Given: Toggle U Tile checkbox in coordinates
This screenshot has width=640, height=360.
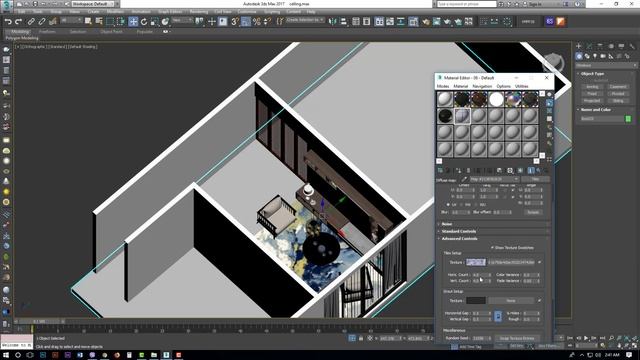Looking at the screenshot, I should 513,190.
